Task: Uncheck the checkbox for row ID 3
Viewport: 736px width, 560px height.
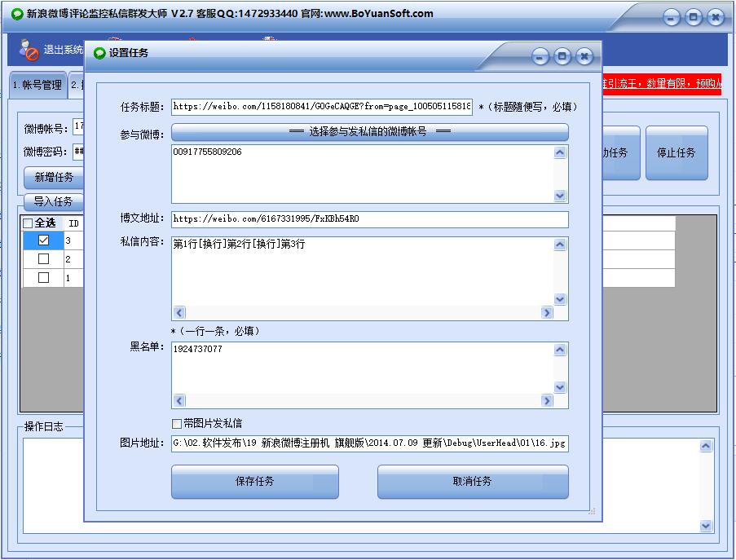Action: [x=44, y=240]
